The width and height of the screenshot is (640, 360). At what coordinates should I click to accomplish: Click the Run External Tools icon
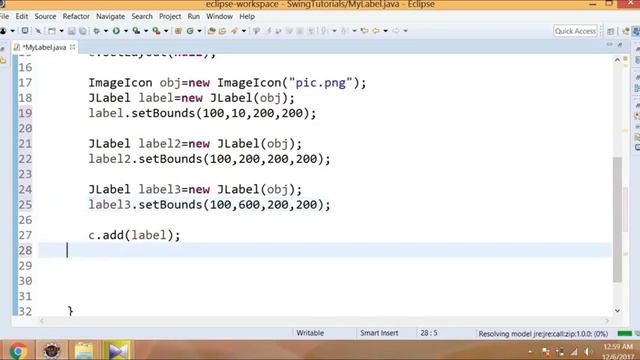tap(156, 31)
